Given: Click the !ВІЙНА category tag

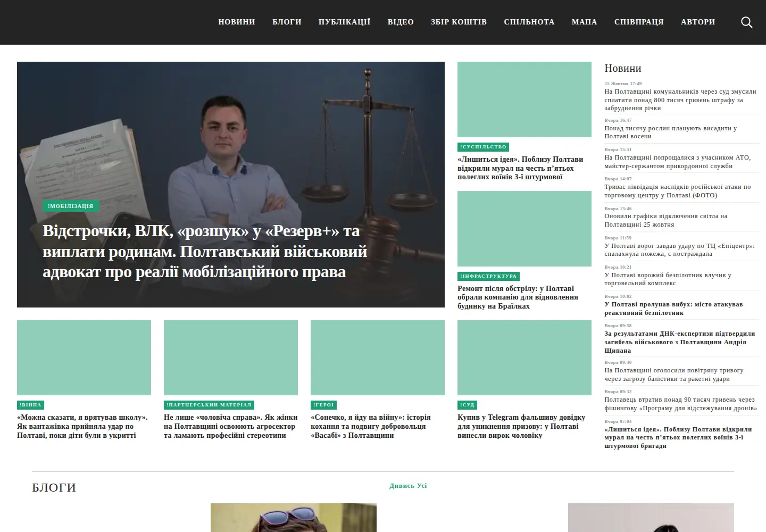Looking at the screenshot, I should click(30, 405).
